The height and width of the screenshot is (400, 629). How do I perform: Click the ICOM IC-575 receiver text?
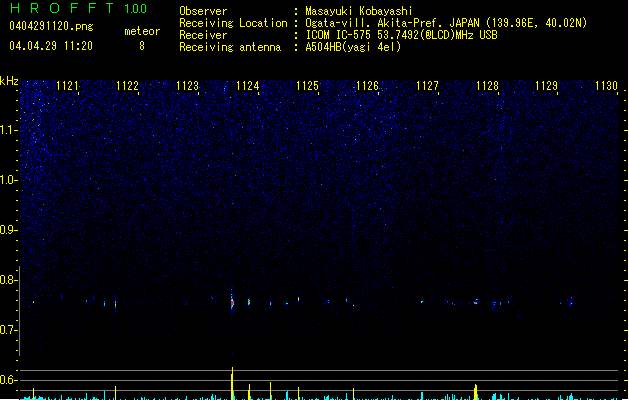click(402, 35)
